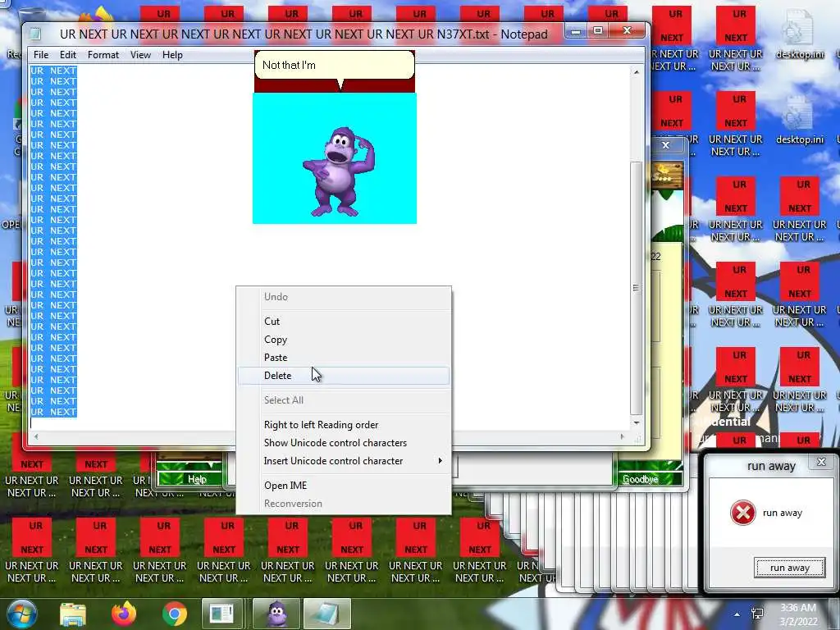840x630 pixels.
Task: Choose Open IME from context menu
Action: [x=344, y=486]
